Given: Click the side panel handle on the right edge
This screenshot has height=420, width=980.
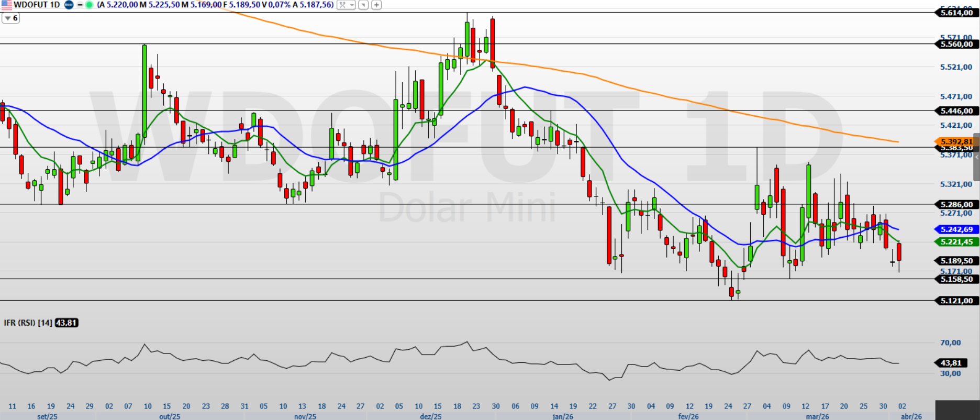Looking at the screenshot, I should coord(976,157).
